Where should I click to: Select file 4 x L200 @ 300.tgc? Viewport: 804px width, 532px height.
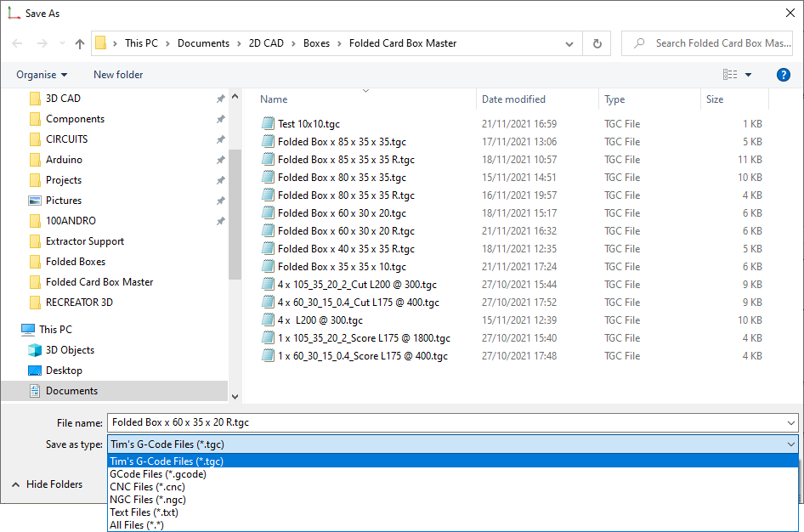tap(320, 320)
